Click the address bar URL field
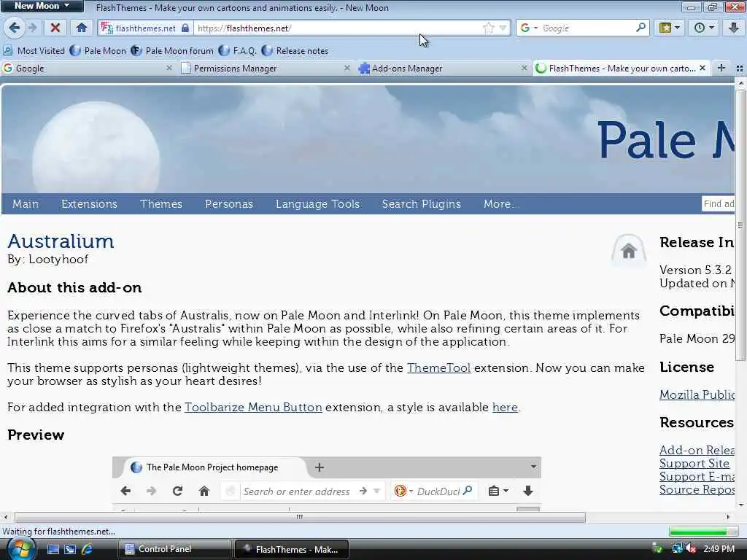 point(338,28)
